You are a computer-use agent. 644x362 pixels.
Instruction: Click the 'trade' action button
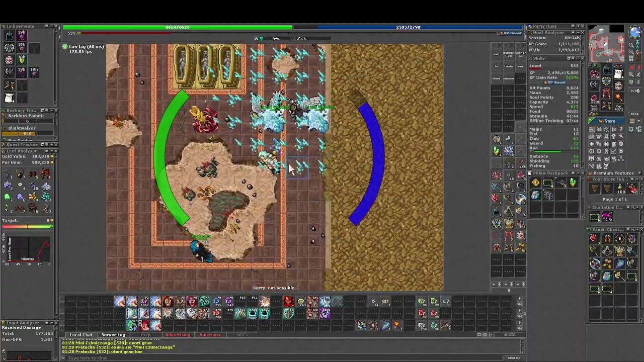pos(509,66)
